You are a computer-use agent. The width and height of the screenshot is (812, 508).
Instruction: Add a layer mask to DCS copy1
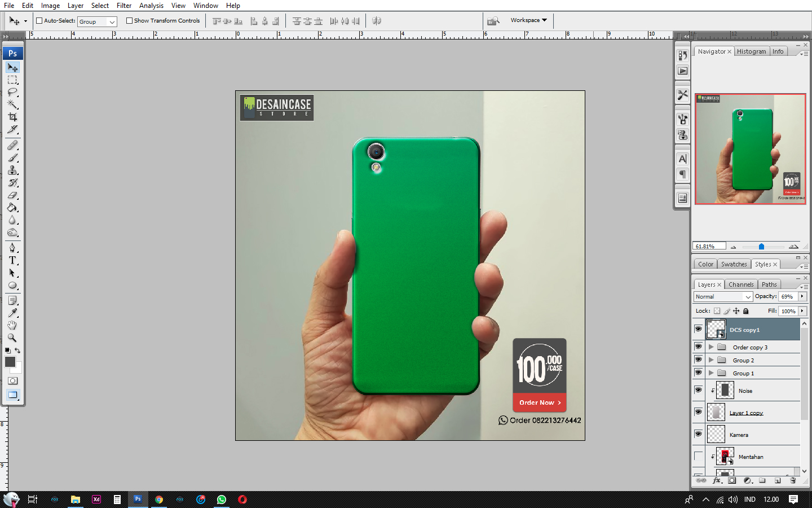pyautogui.click(x=732, y=480)
